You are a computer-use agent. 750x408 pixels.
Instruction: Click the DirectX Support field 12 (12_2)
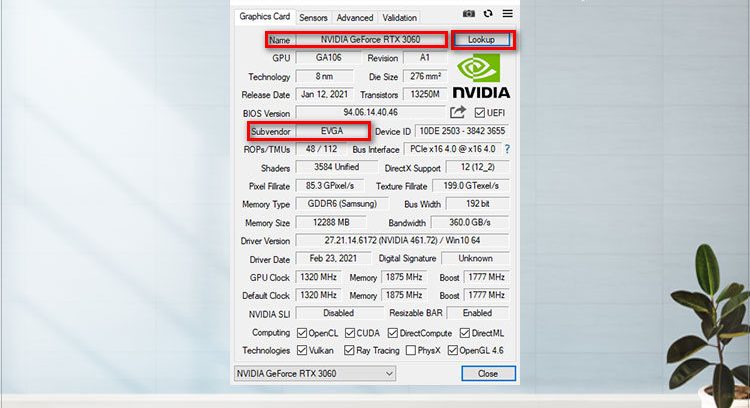(x=477, y=167)
